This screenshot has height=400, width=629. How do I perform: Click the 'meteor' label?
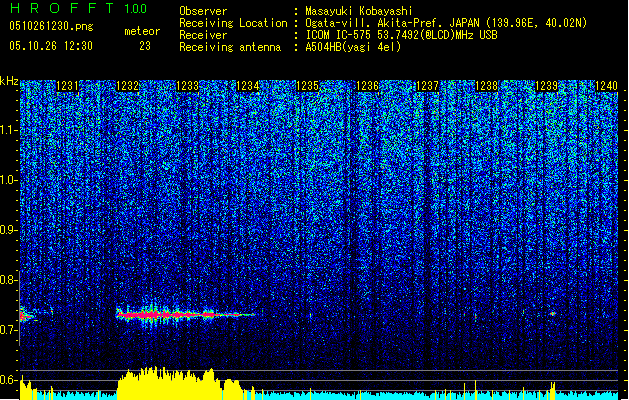tap(142, 31)
